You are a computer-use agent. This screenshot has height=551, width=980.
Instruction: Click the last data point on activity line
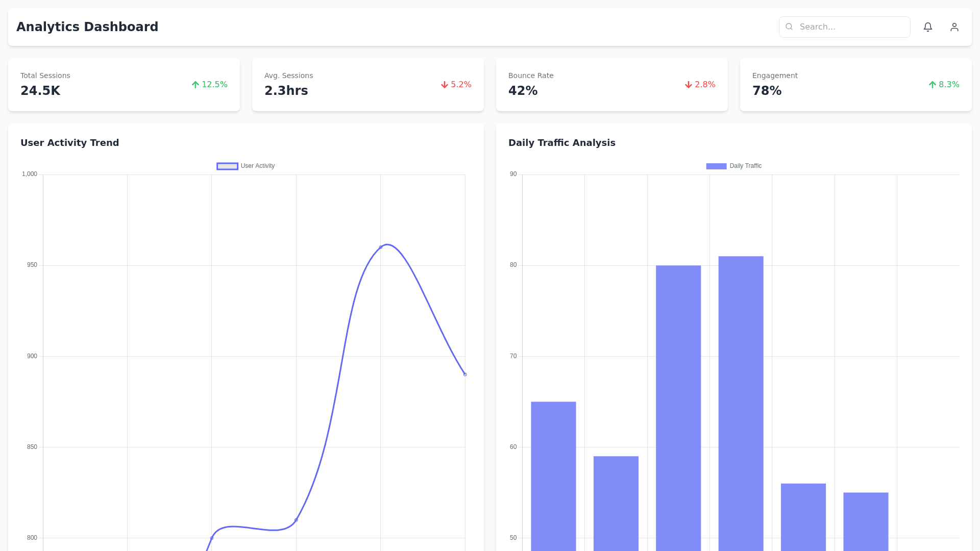pyautogui.click(x=465, y=374)
